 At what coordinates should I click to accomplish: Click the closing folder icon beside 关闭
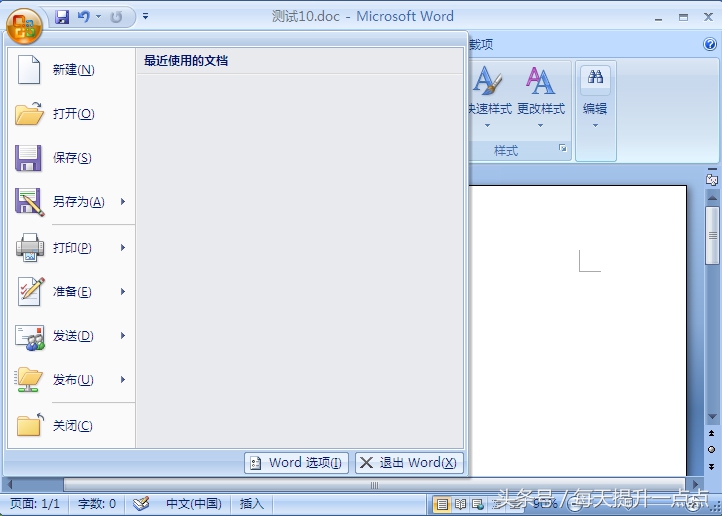[30, 424]
